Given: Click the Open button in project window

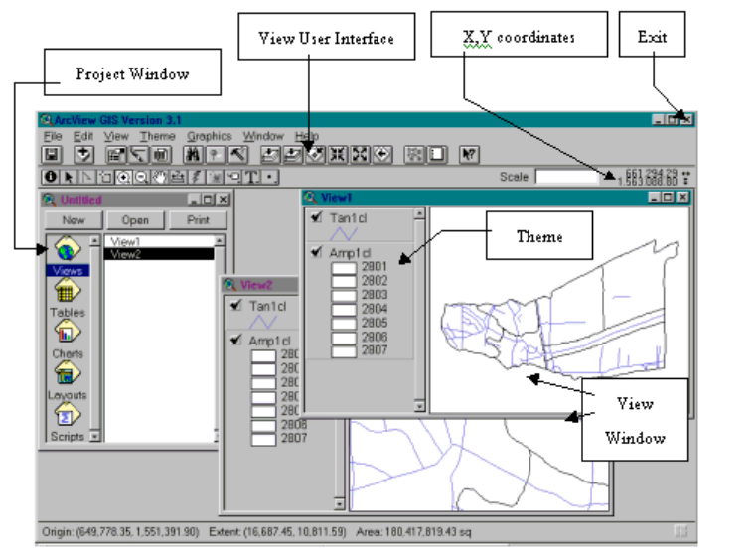Looking at the screenshot, I should point(135,220).
